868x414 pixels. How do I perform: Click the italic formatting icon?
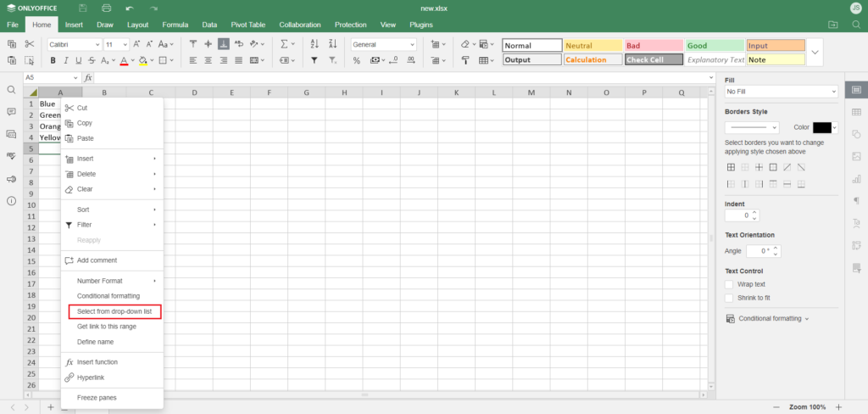coord(66,60)
